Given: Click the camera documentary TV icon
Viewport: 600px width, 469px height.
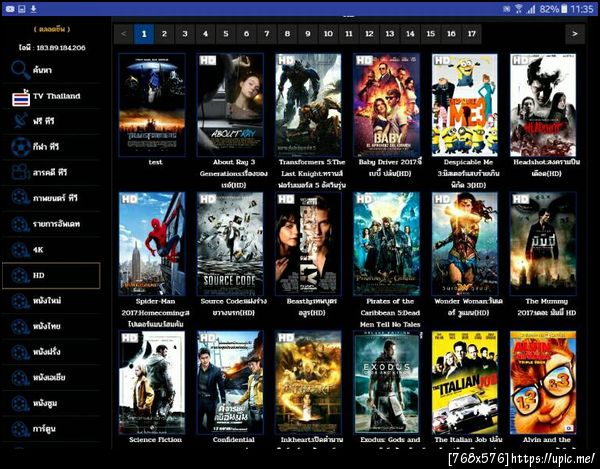Looking at the screenshot, I should pyautogui.click(x=20, y=173).
